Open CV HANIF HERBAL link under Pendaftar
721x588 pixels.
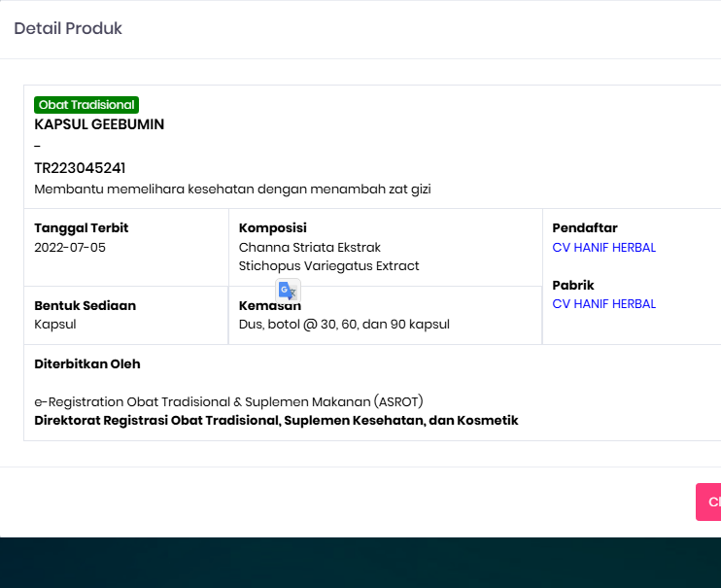603,247
